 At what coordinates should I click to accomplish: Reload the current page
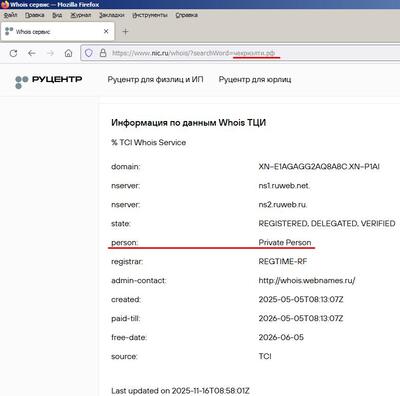[x=13, y=53]
